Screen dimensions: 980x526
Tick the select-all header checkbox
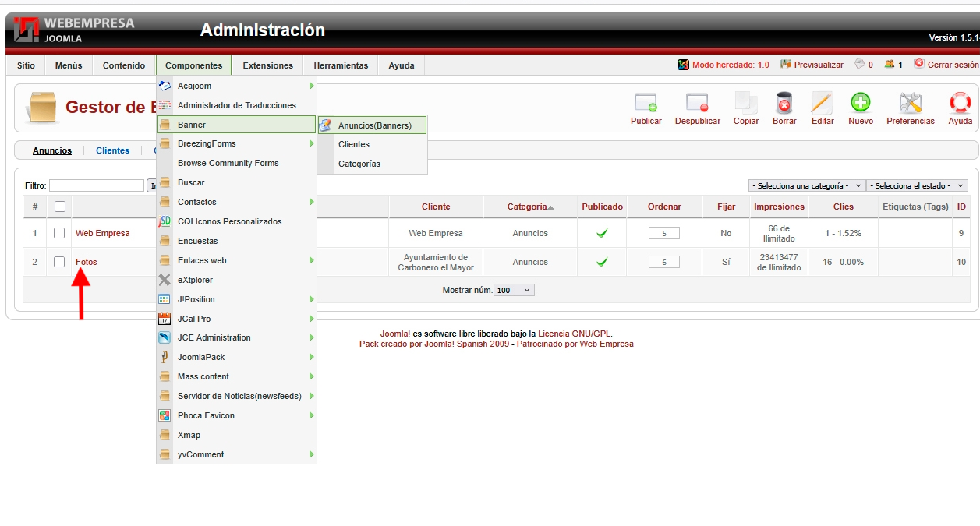tap(59, 207)
